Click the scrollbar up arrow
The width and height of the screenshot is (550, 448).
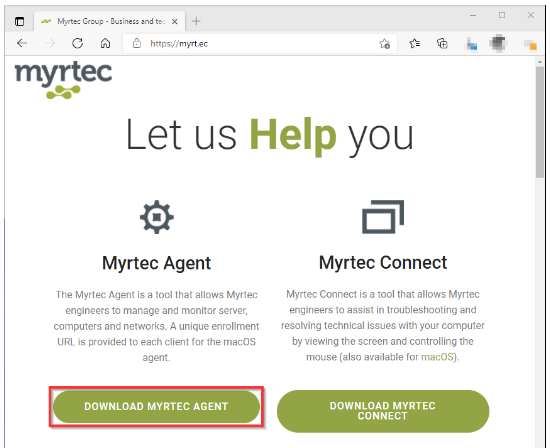[x=540, y=62]
